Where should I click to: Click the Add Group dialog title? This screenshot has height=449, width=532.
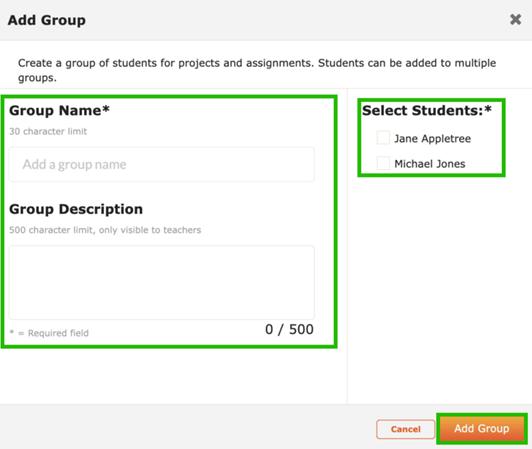46,20
